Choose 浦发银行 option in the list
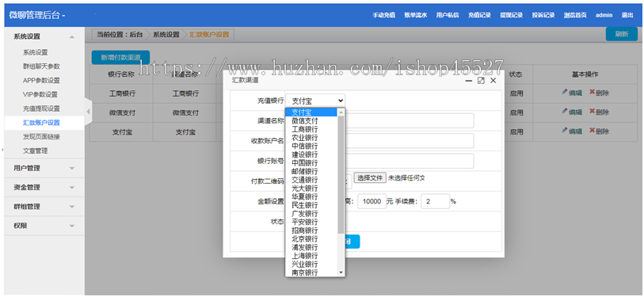 point(311,247)
